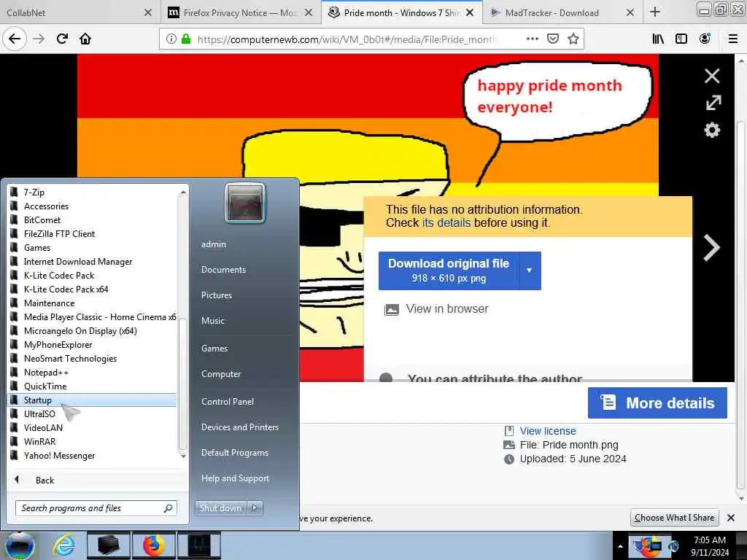This screenshot has width=747, height=560.
Task: Click the green padlock security icon
Action: [x=186, y=39]
